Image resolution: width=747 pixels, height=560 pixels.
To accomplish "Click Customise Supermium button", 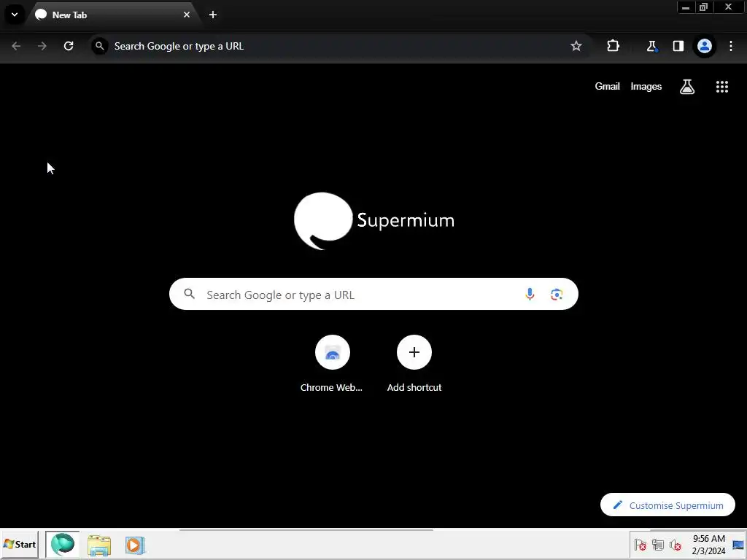I will click(x=667, y=505).
